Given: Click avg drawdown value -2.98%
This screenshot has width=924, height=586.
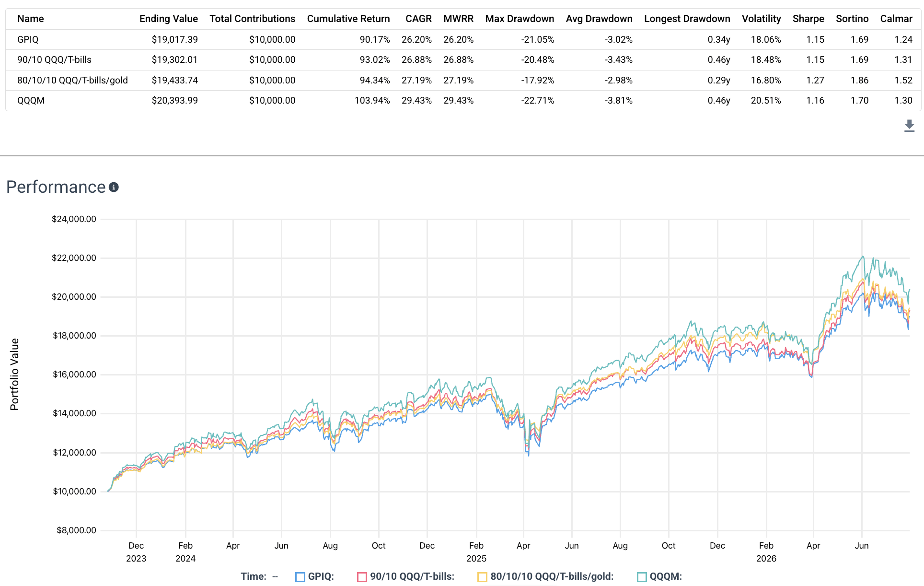Looking at the screenshot, I should pos(619,80).
